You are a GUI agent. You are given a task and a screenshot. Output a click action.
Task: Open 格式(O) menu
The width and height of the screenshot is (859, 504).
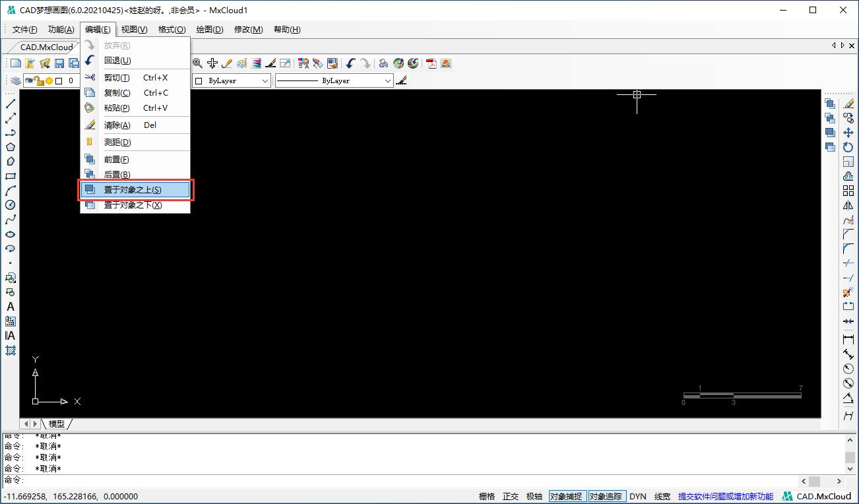172,30
